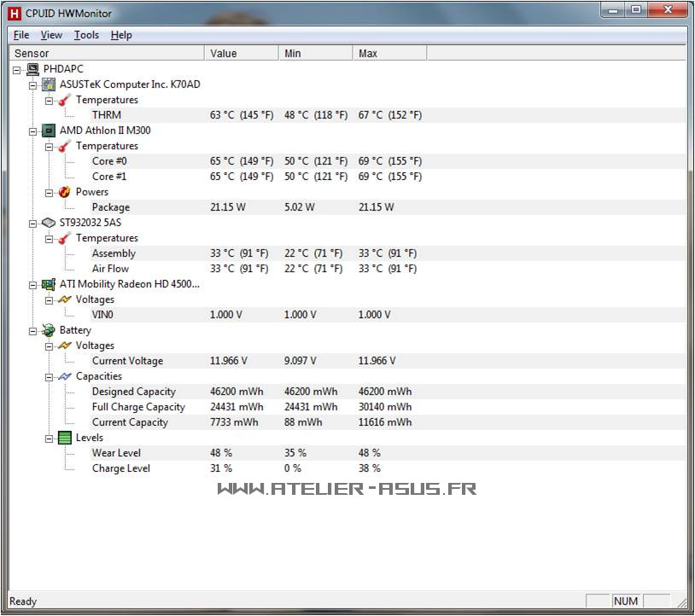Screen dimensions: 695x616
Task: Select the Wear Level row
Action: click(x=116, y=453)
